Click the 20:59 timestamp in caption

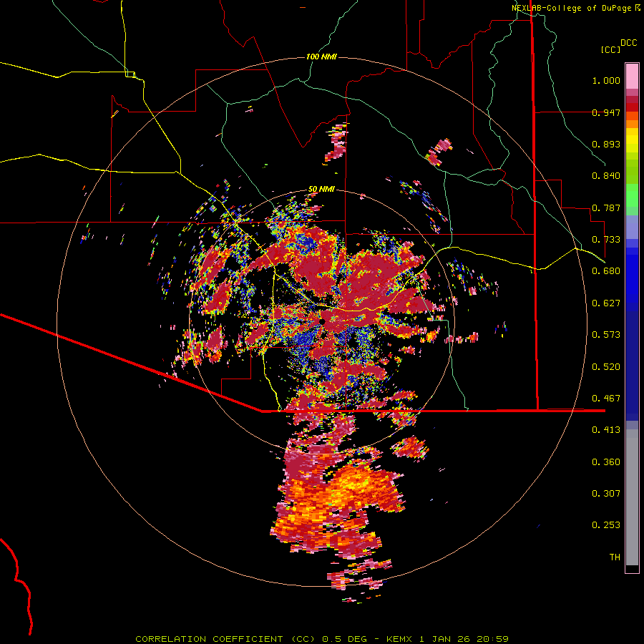click(x=492, y=639)
